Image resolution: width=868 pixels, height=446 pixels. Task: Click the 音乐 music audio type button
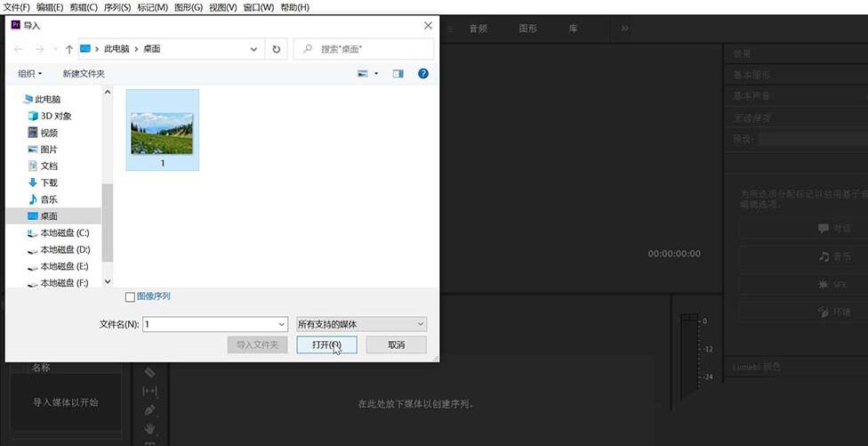coord(804,256)
